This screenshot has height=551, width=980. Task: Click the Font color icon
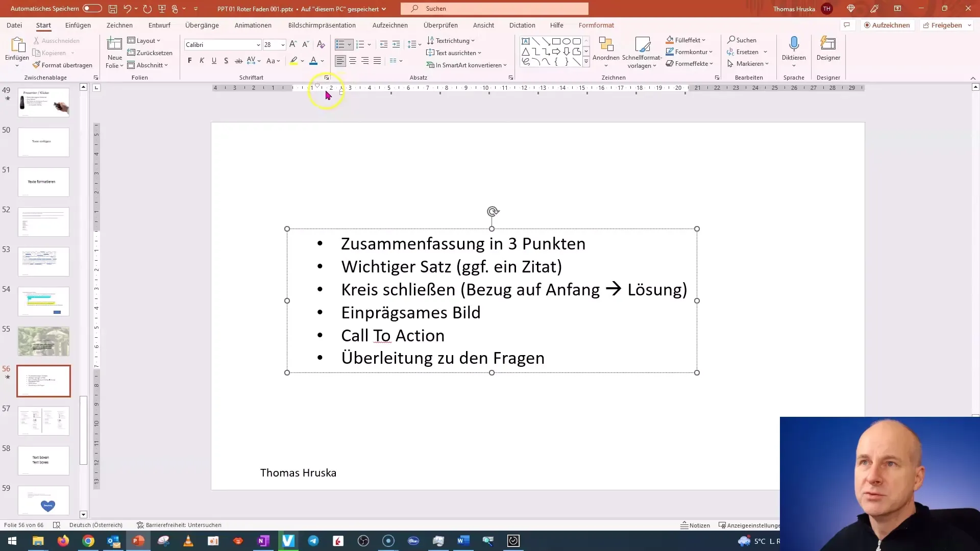click(314, 61)
